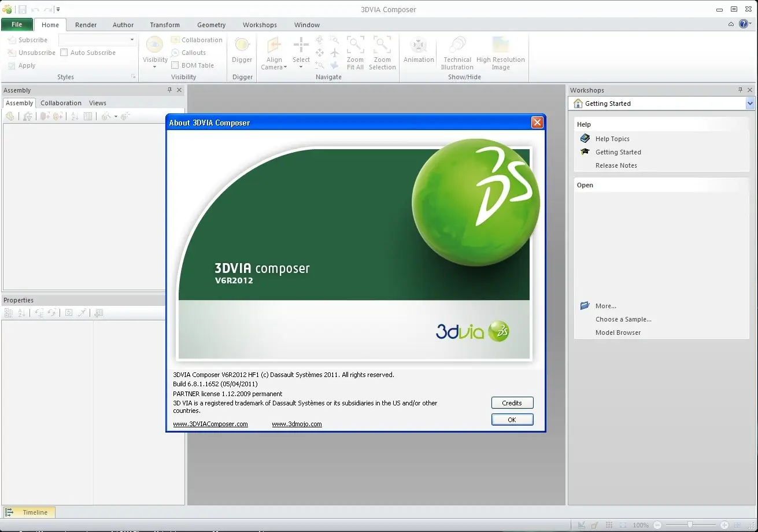Click OK in the About dialog
This screenshot has width=758, height=532.
coord(512,420)
